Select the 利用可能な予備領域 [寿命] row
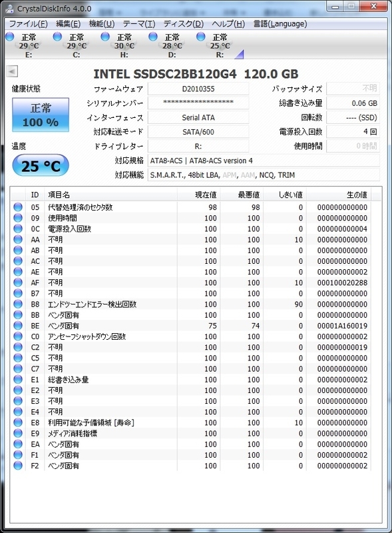392x533 pixels. pos(191,422)
